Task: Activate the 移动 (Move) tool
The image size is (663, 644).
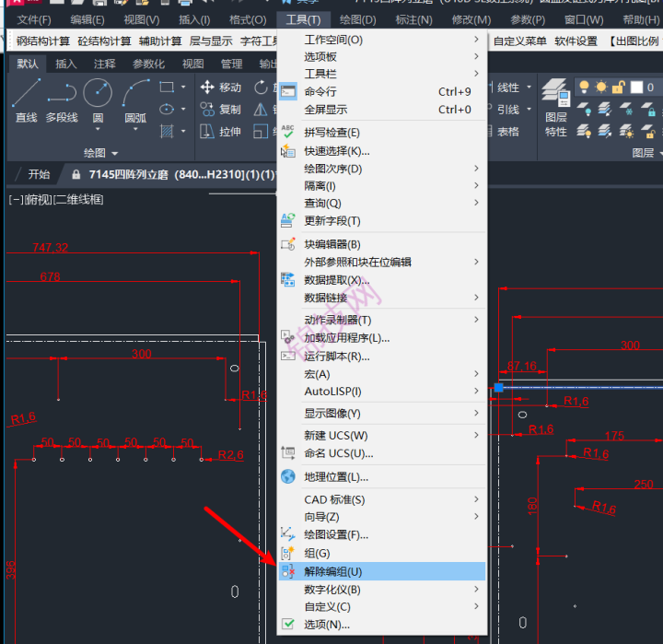Action: (221, 88)
